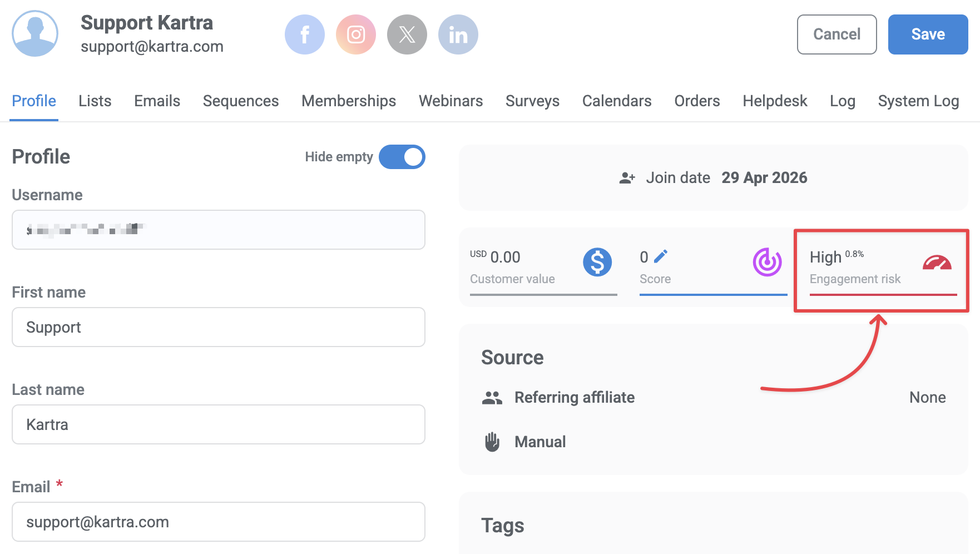Select the Memberships tab
This screenshot has width=980, height=554.
pos(348,101)
